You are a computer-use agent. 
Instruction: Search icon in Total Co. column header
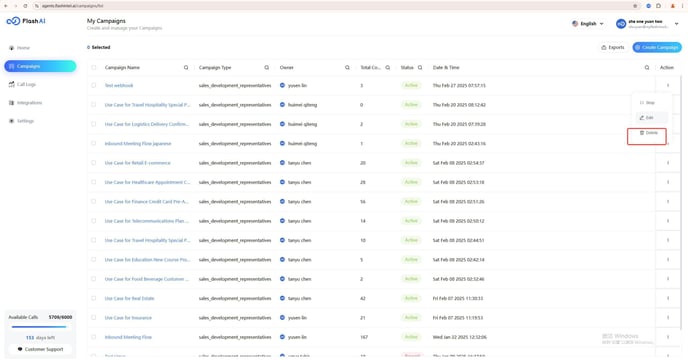pyautogui.click(x=387, y=68)
